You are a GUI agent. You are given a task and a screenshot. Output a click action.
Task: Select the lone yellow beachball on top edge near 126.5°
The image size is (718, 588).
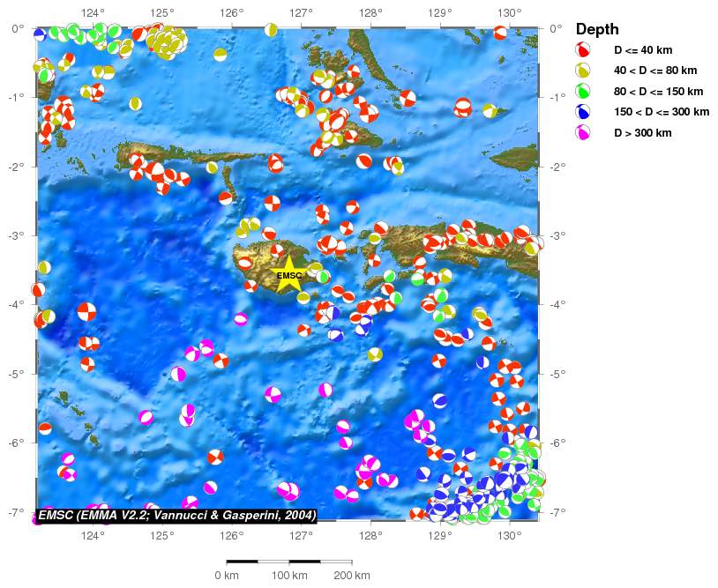click(x=271, y=31)
